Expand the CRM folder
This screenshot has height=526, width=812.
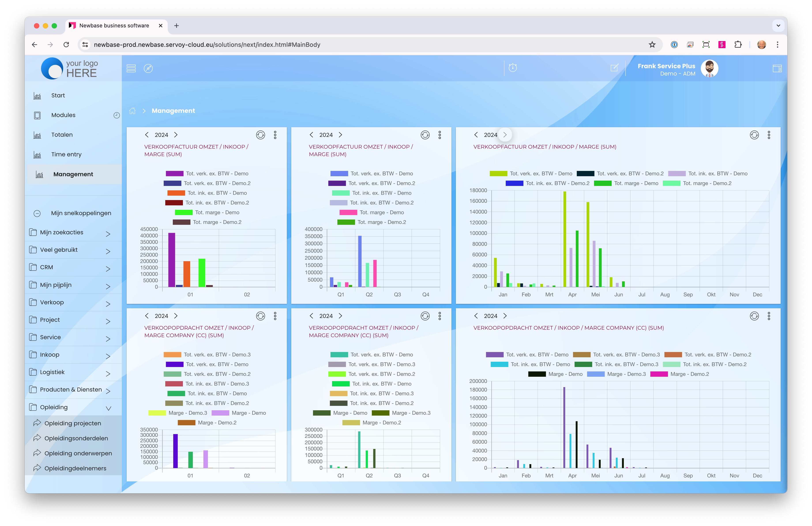coord(108,269)
